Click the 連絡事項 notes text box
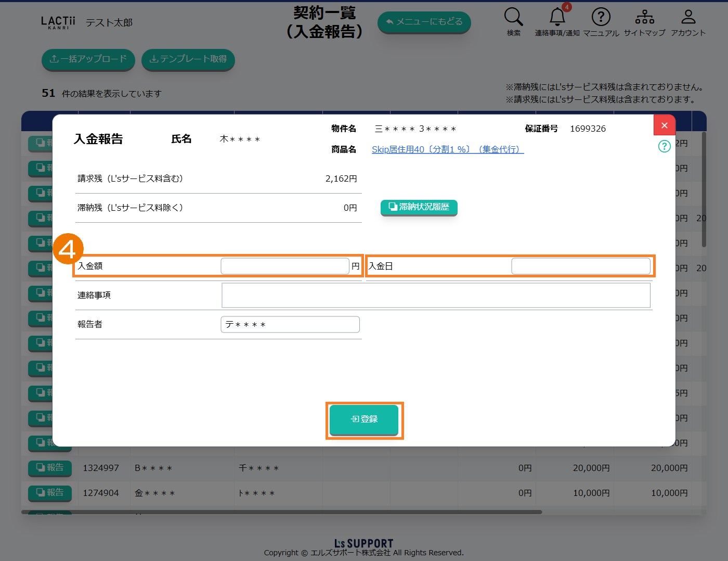 (x=436, y=295)
